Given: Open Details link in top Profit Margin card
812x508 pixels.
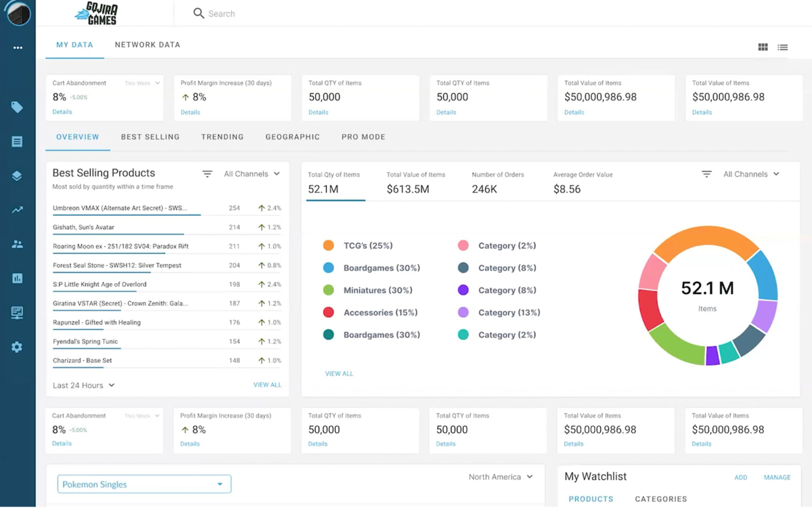Looking at the screenshot, I should pos(190,112).
